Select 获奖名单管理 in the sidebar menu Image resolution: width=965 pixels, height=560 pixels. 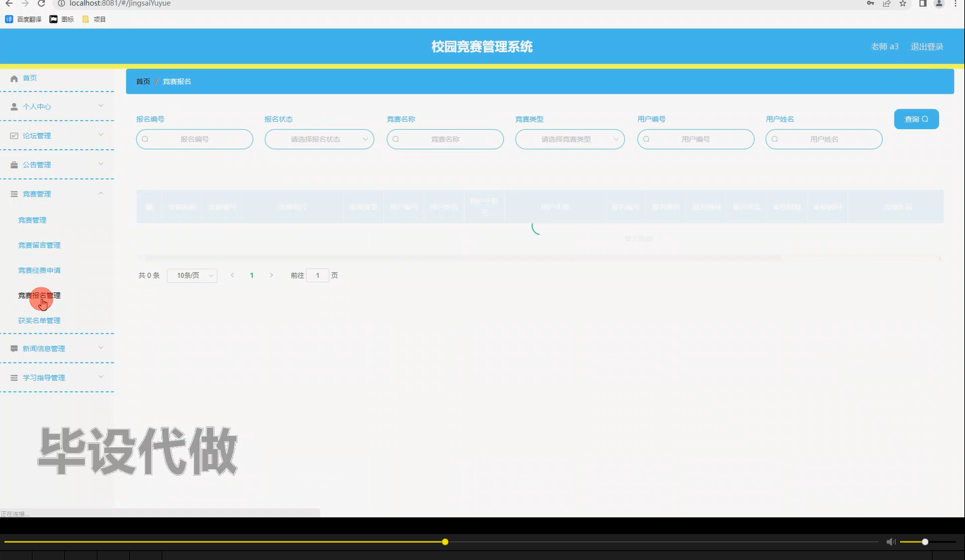39,319
